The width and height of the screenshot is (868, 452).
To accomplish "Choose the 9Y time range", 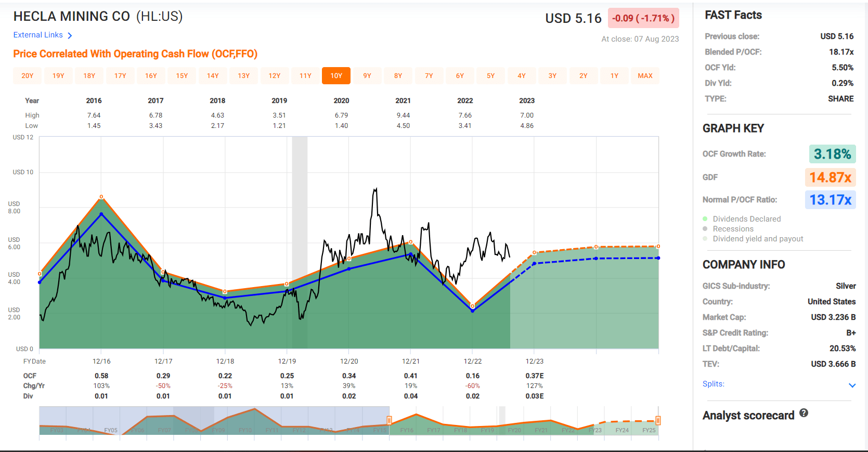I will (x=367, y=76).
